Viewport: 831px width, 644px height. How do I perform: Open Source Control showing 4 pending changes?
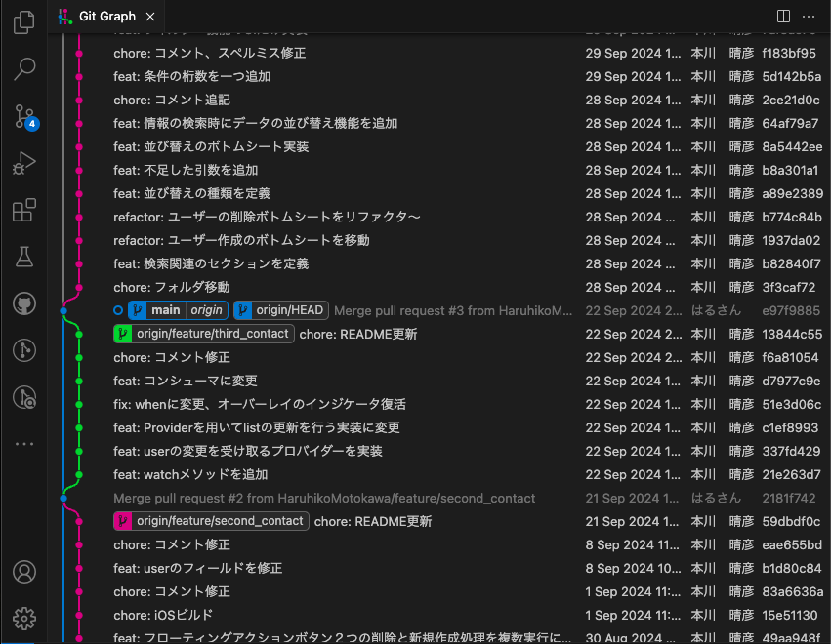(x=23, y=116)
